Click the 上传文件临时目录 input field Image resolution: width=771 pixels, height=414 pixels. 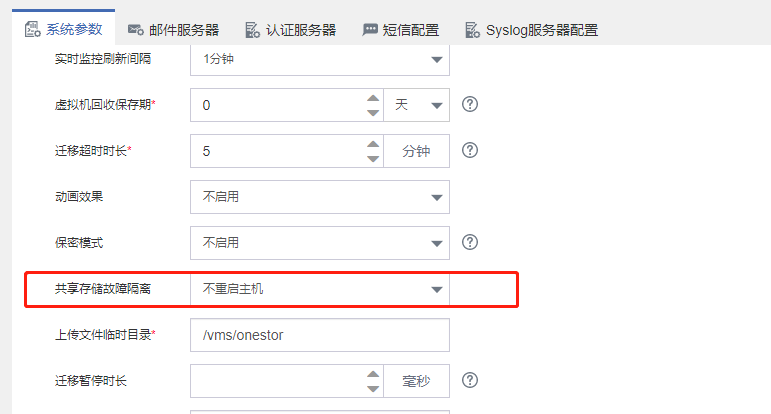click(x=319, y=335)
